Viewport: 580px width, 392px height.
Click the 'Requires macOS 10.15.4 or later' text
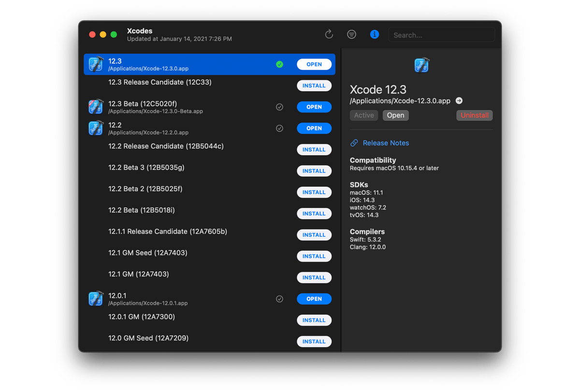394,168
